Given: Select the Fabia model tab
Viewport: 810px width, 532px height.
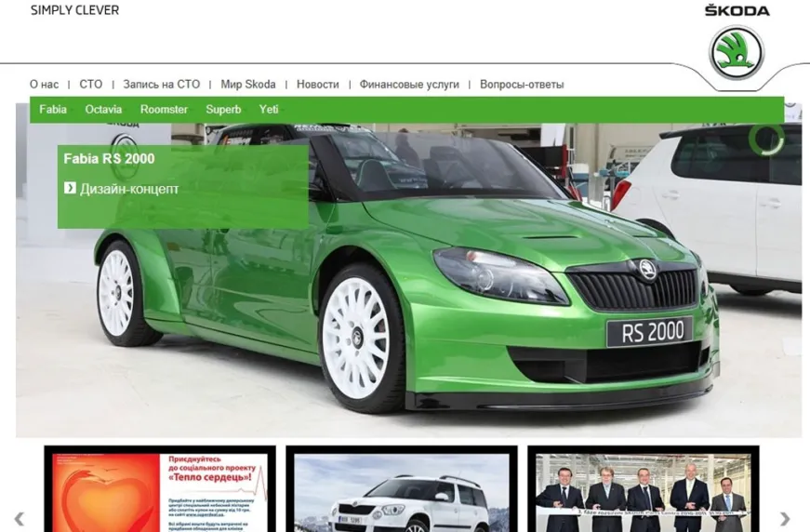Looking at the screenshot, I should 53,110.
